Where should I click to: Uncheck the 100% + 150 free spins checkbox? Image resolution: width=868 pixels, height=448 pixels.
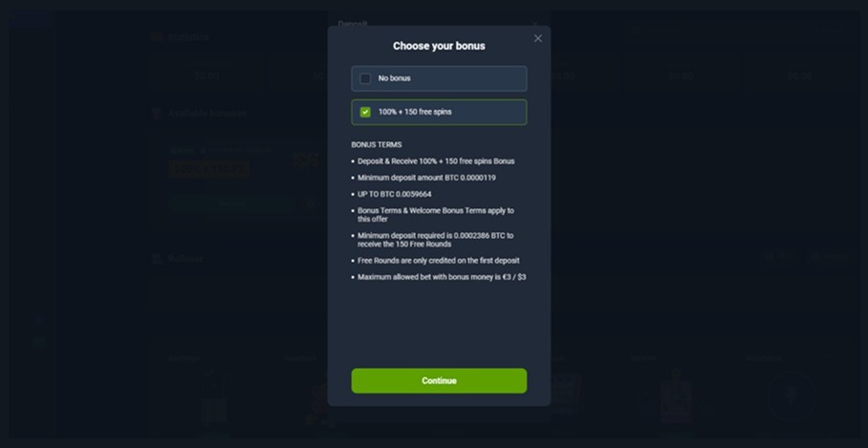pyautogui.click(x=365, y=113)
